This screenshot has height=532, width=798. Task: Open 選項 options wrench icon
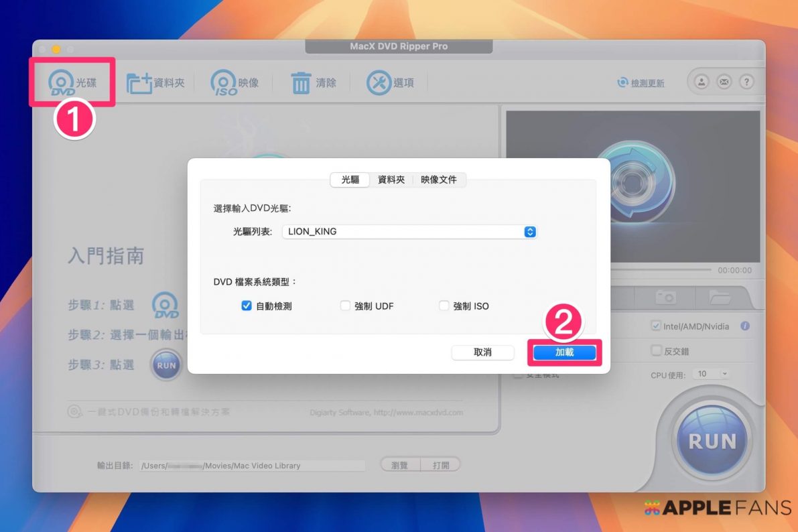tap(379, 84)
